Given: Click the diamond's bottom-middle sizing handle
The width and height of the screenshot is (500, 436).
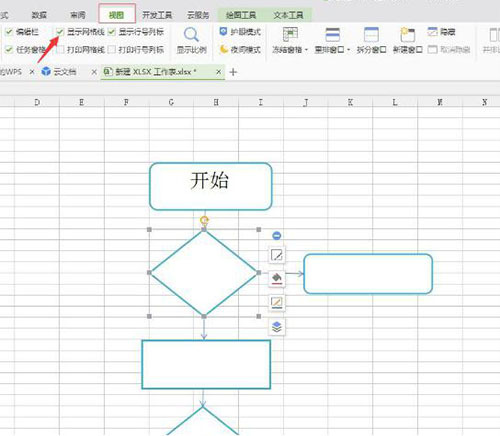Looking at the screenshot, I should (204, 316).
